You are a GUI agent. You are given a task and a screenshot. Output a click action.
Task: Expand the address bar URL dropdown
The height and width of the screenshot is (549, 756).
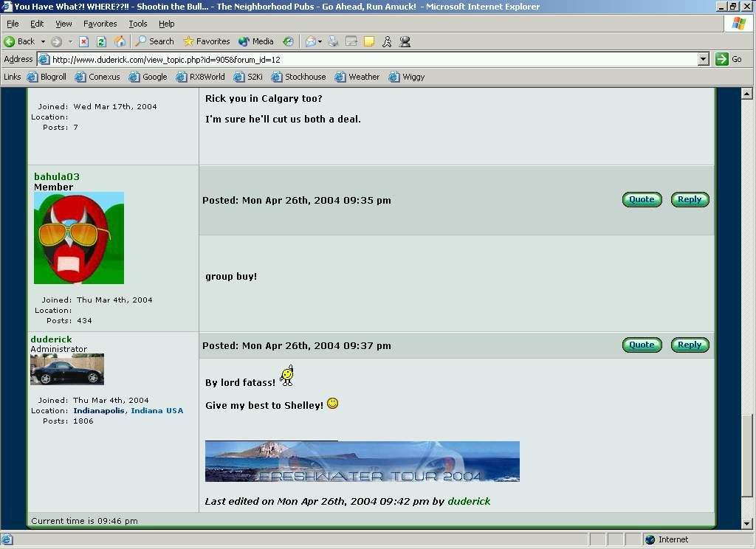coord(703,59)
